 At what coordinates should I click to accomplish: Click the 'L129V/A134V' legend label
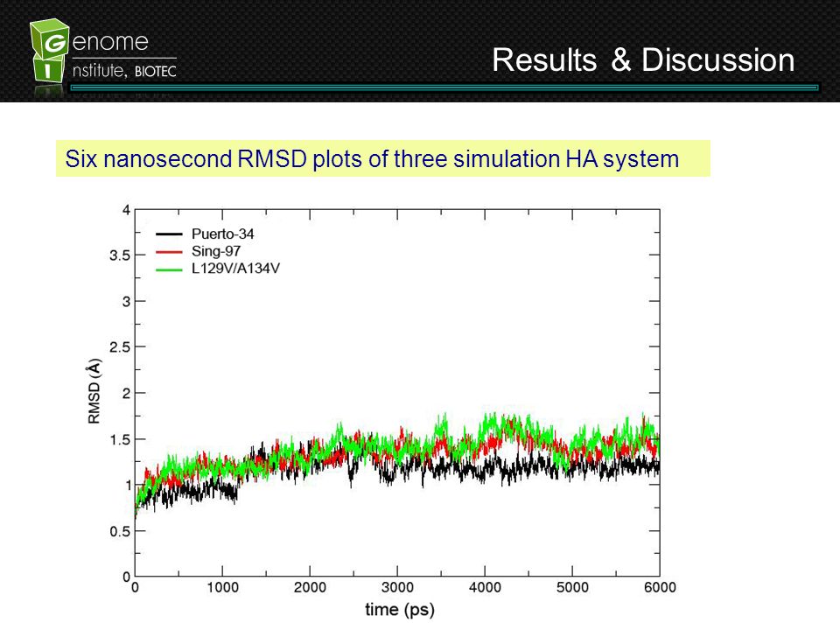tap(235, 269)
